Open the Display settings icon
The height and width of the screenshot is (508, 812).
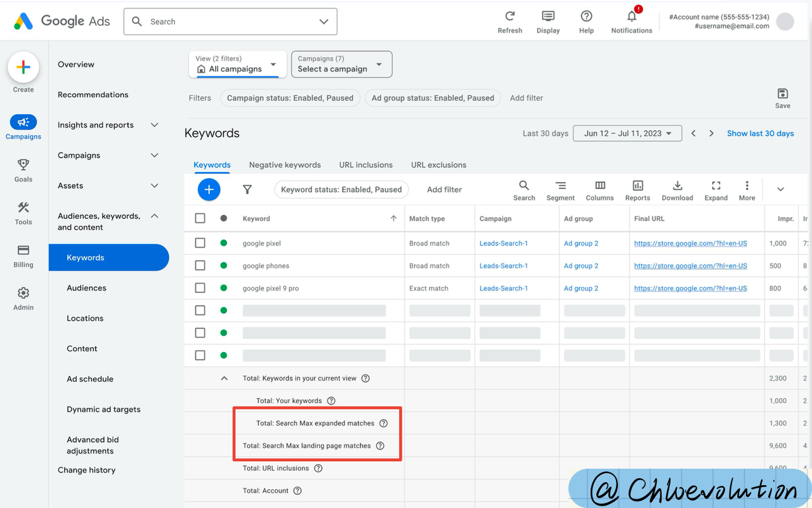(x=548, y=16)
